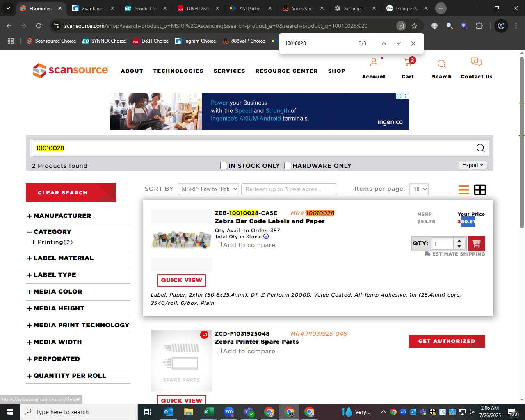525x420 pixels.
Task: Check Add to compare for ZEB-10010028-CASE
Action: click(219, 244)
